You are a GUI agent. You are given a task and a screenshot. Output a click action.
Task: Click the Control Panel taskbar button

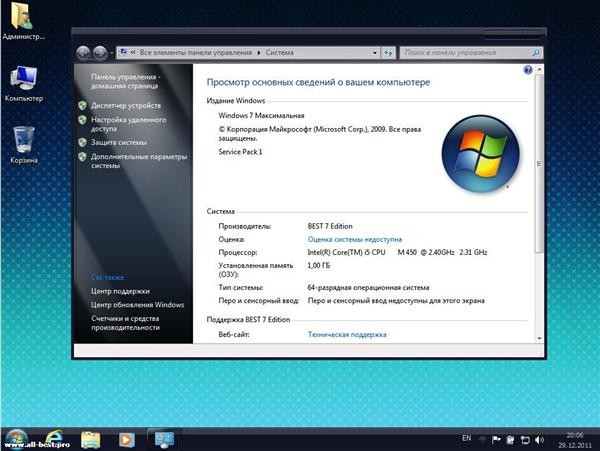(164, 440)
